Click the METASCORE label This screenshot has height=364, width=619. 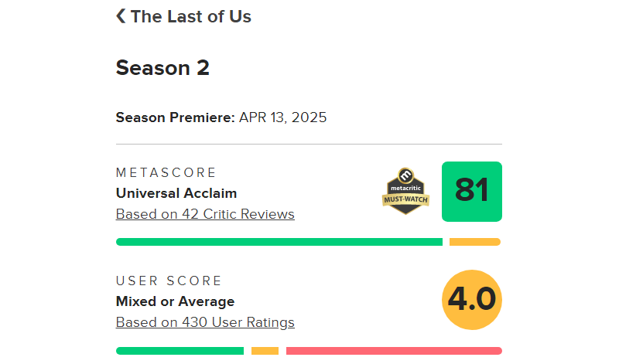coord(166,172)
